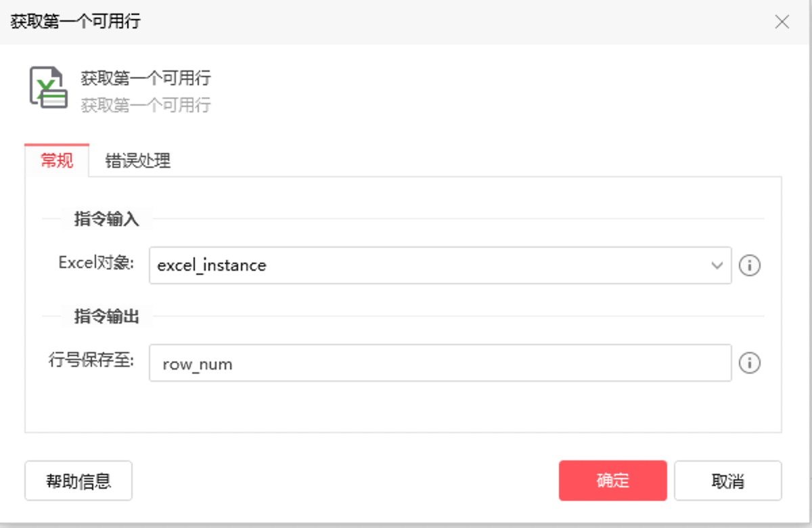Expand the Excel对象 dropdown arrow

(717, 265)
